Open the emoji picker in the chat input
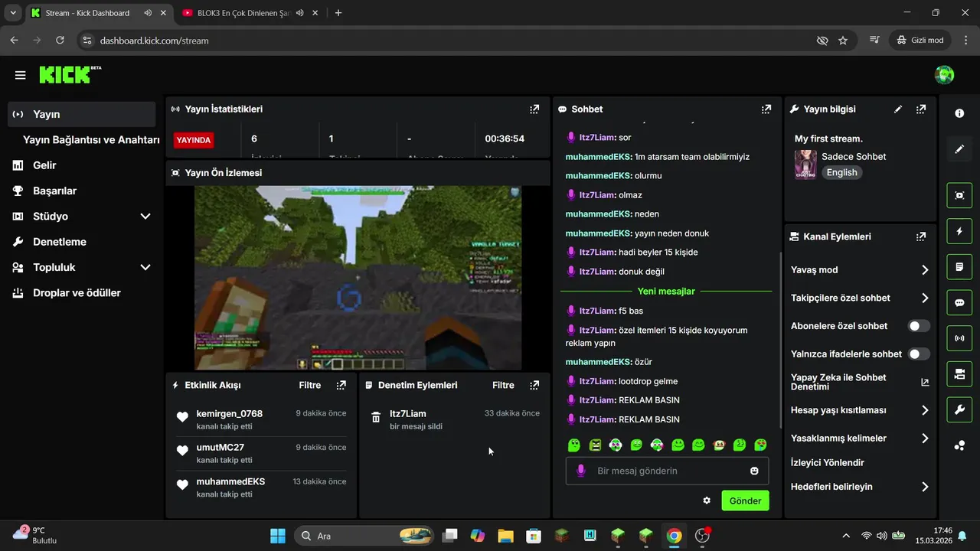 point(754,471)
